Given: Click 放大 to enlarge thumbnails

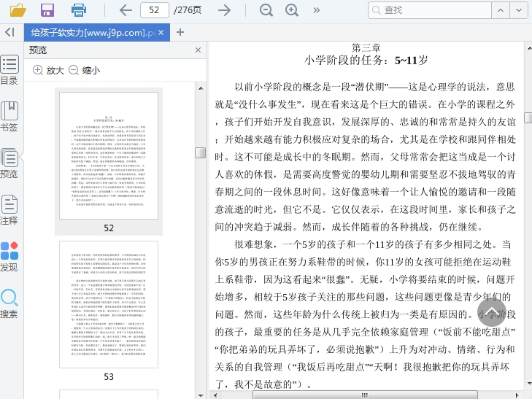Looking at the screenshot, I should pyautogui.click(x=48, y=70).
